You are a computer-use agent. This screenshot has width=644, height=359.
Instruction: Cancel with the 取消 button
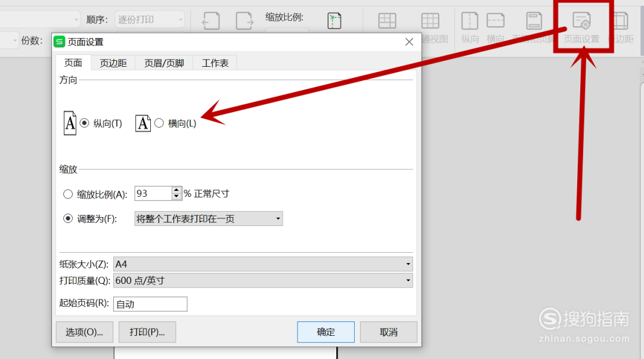pyautogui.click(x=389, y=332)
